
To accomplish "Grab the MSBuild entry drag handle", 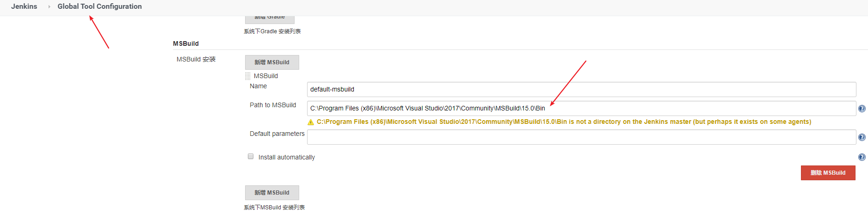I will tap(248, 76).
